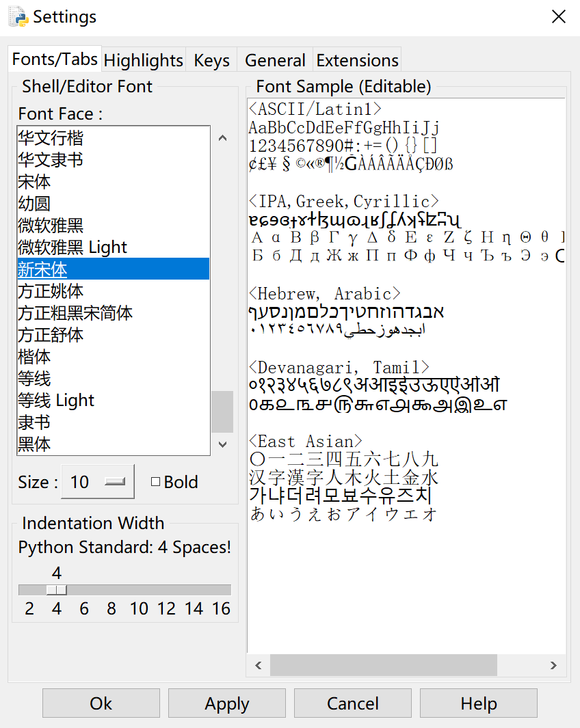This screenshot has width=580, height=728.
Task: Click the Python icon in the title bar
Action: point(18,16)
